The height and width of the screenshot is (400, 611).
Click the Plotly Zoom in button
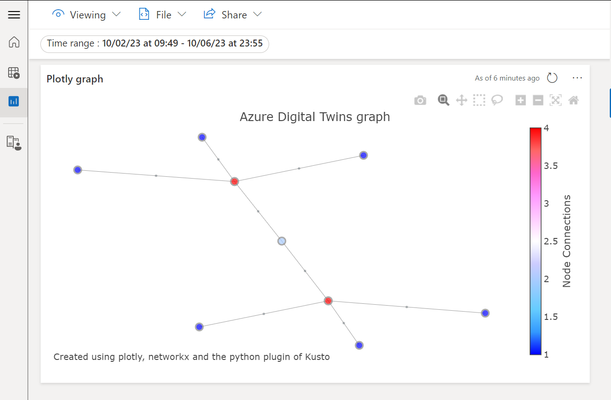(x=520, y=100)
